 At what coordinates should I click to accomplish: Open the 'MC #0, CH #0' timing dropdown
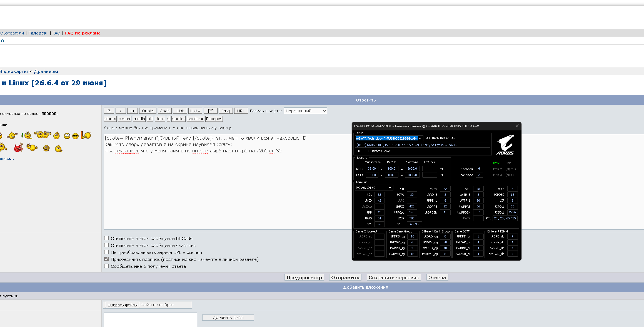click(374, 188)
